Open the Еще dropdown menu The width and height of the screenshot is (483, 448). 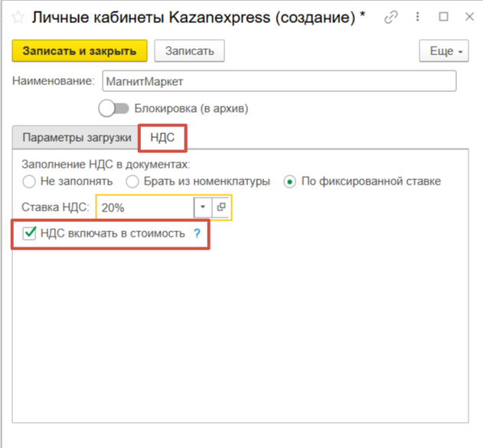443,51
